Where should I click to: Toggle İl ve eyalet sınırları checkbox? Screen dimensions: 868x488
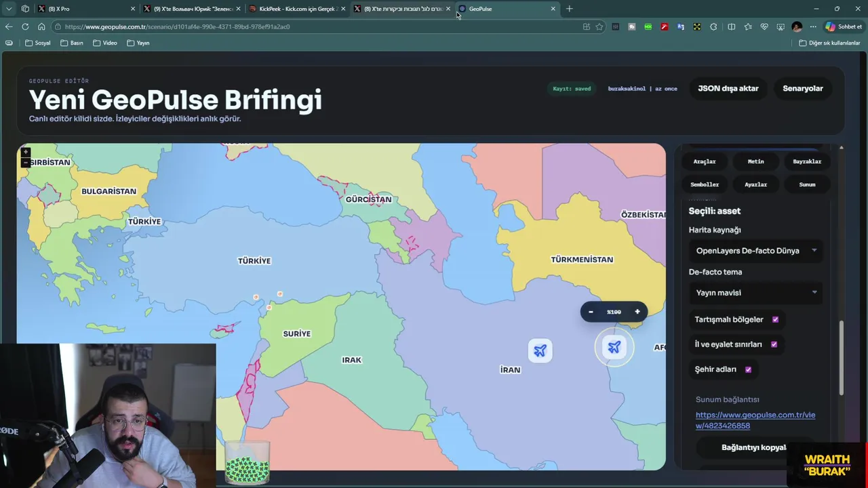click(774, 344)
